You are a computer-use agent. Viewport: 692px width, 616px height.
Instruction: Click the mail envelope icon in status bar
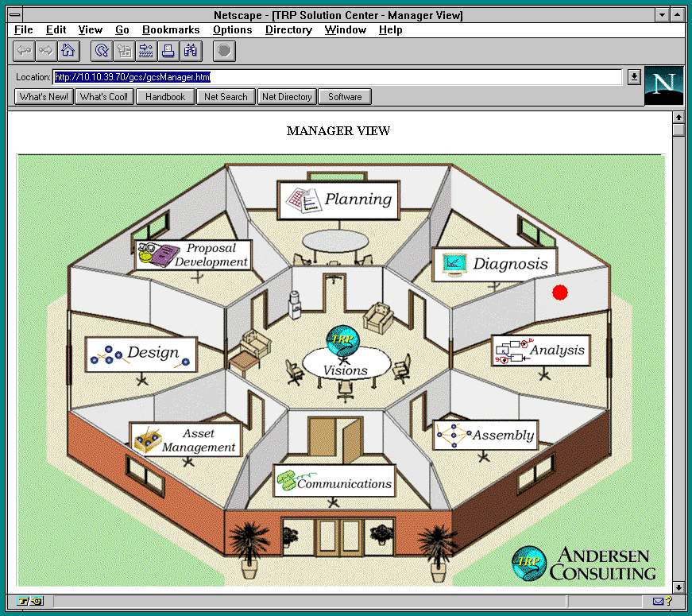coord(658,601)
